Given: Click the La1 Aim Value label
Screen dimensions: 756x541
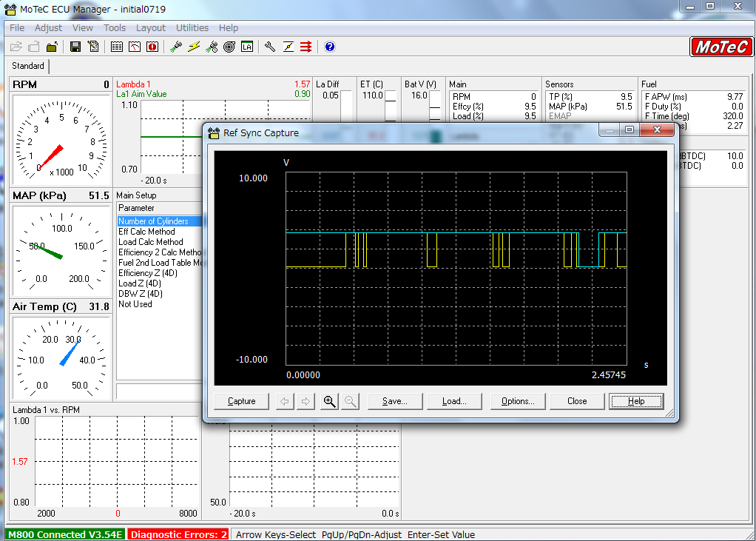Looking at the screenshot, I should (141, 94).
